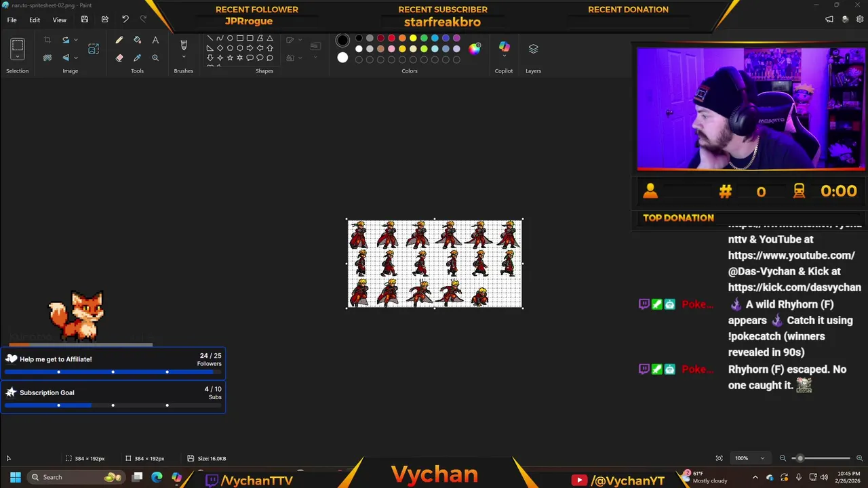Screen dimensions: 868x488
Task: Click the zoom in magnifier icon
Action: pyautogui.click(x=860, y=458)
